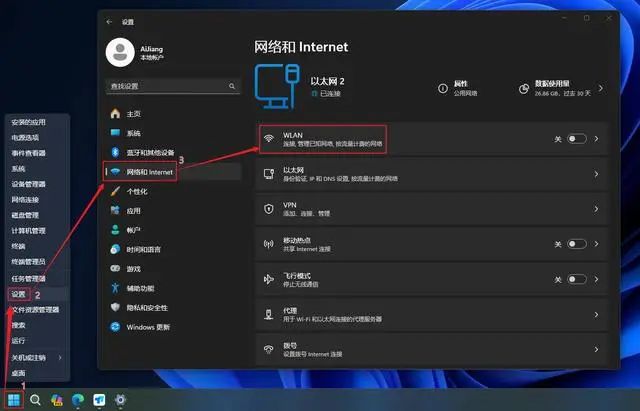The width and height of the screenshot is (640, 411).
Task: Choose 事件查看器 in the context menu
Action: (x=29, y=153)
